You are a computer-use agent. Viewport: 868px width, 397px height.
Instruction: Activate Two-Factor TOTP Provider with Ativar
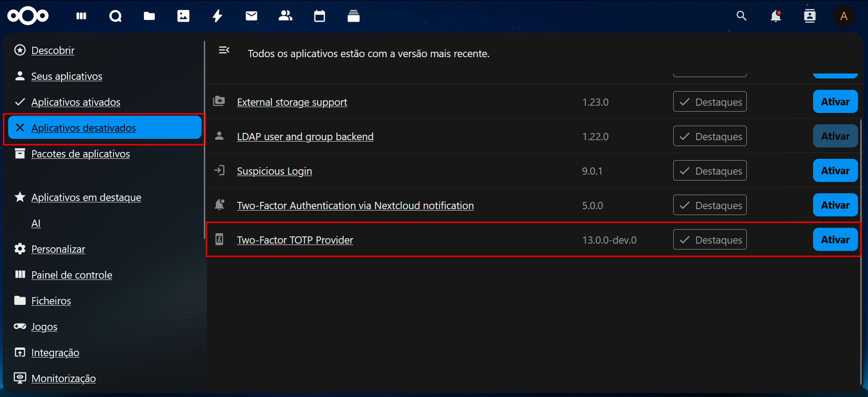coord(835,240)
